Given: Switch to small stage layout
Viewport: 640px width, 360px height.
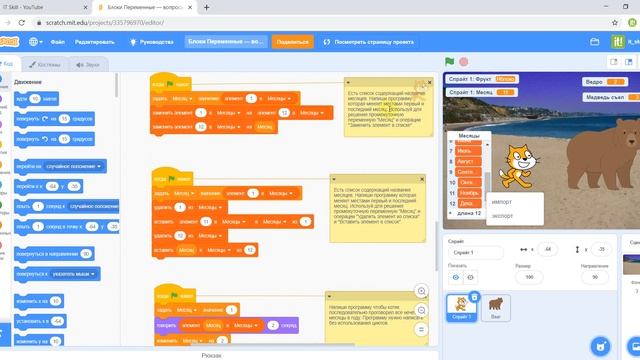Looking at the screenshot, I should click(x=613, y=62).
